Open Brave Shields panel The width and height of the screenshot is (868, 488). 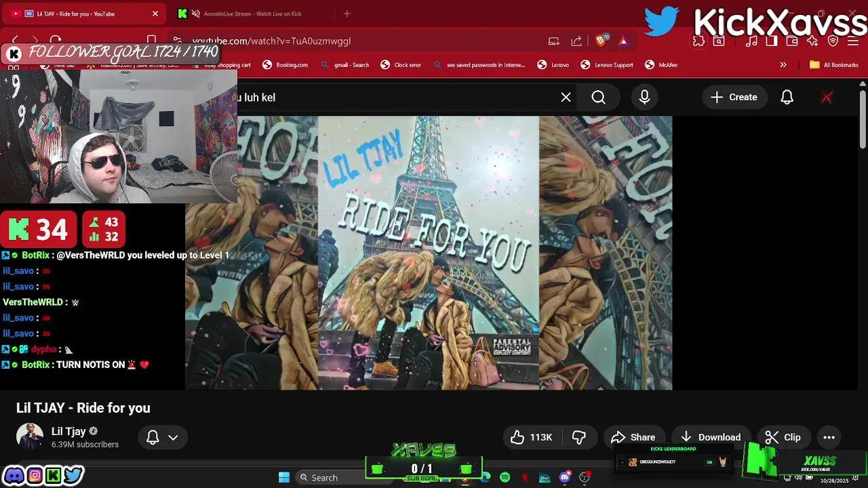(601, 41)
